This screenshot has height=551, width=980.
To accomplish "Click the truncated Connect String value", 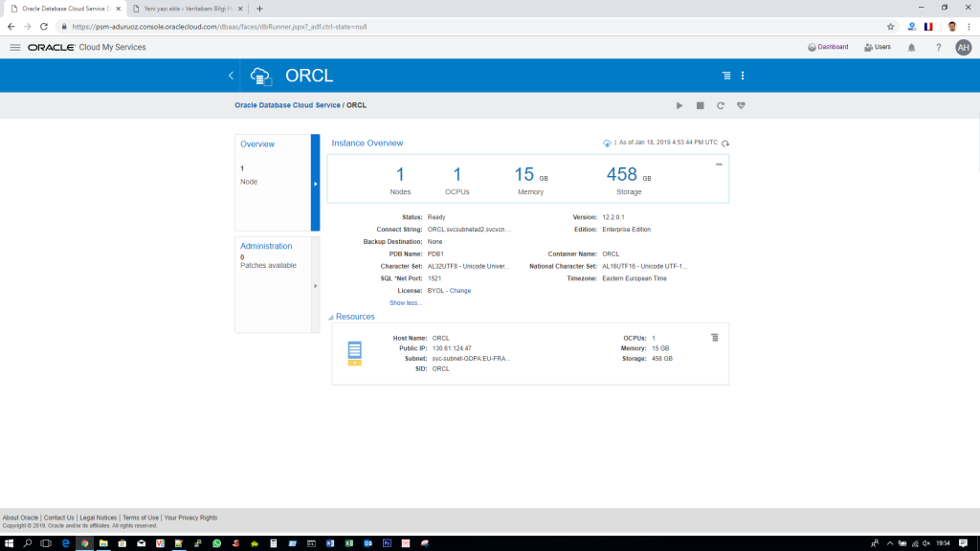I will pos(469,230).
